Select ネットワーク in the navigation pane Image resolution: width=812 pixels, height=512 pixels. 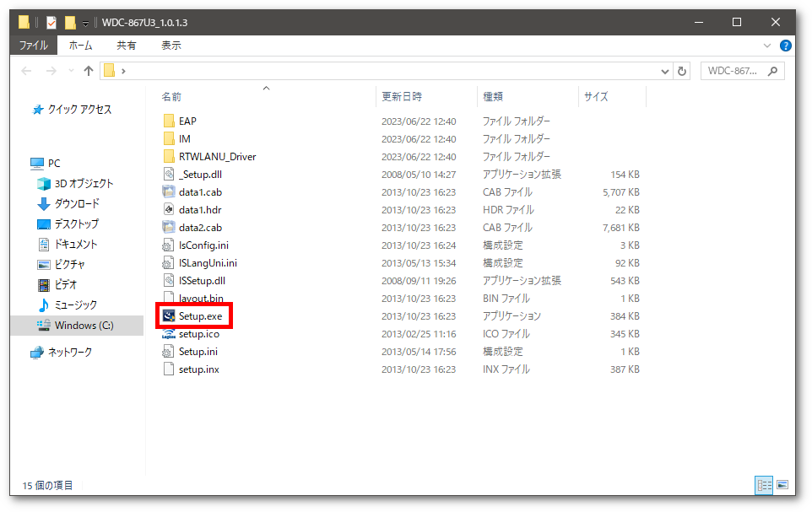click(x=61, y=352)
